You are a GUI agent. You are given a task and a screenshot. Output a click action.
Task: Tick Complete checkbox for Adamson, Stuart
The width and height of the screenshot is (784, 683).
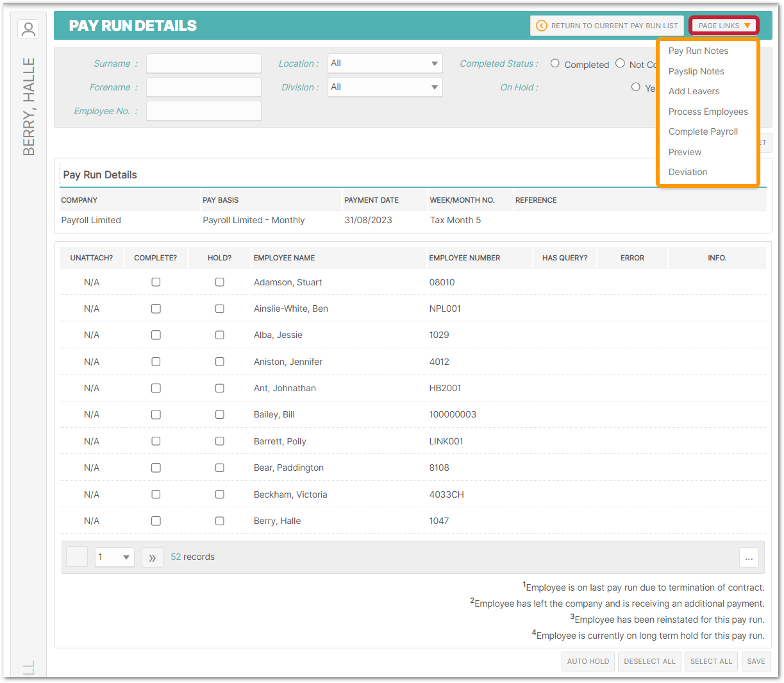point(156,282)
